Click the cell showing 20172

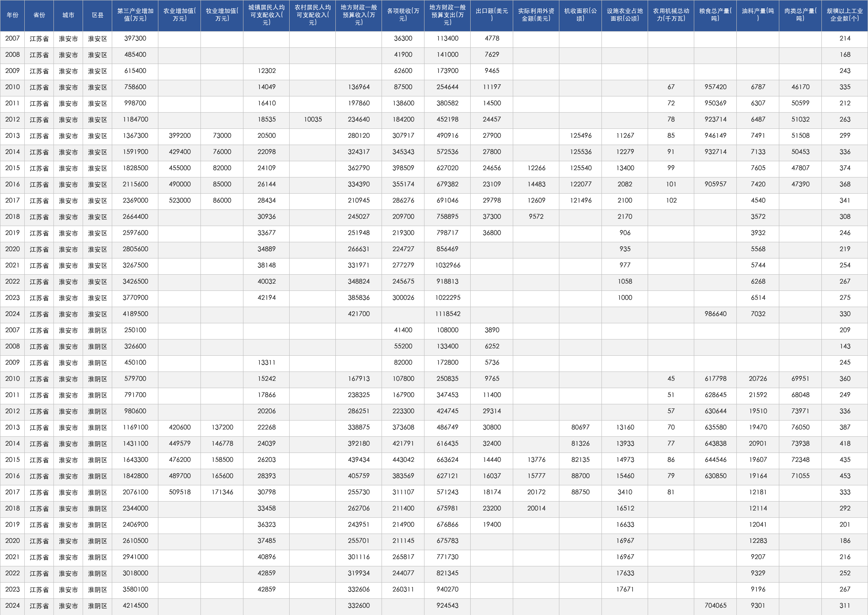click(536, 493)
